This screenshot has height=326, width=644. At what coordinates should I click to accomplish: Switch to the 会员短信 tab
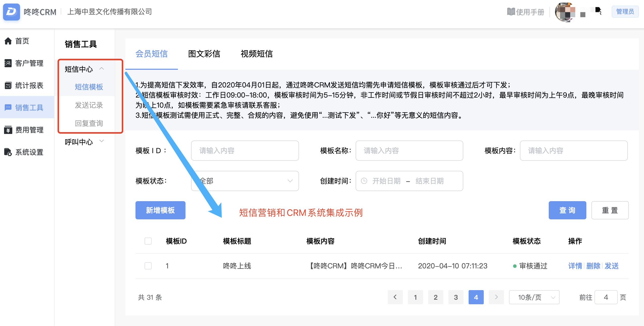coord(152,54)
